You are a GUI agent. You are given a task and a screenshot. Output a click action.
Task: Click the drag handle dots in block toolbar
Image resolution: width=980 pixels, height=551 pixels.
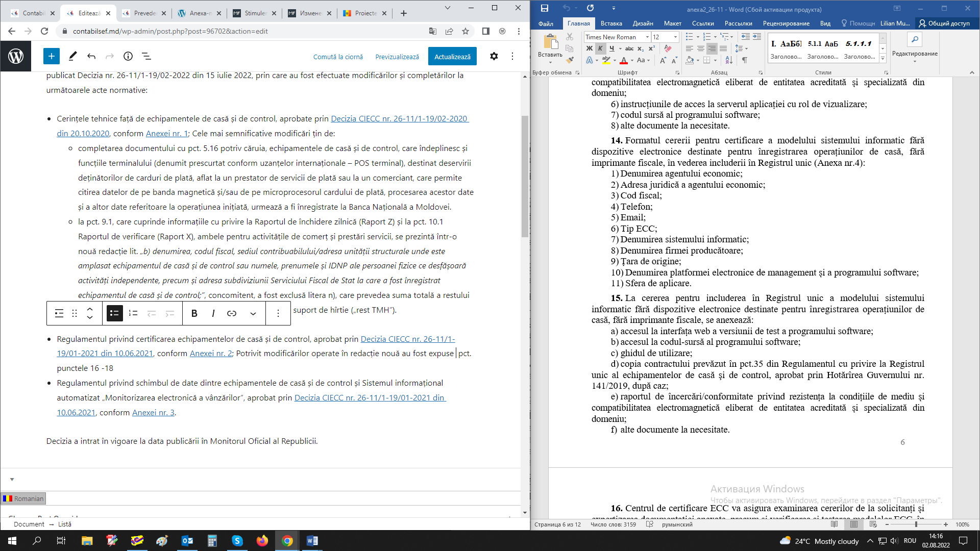tap(75, 313)
